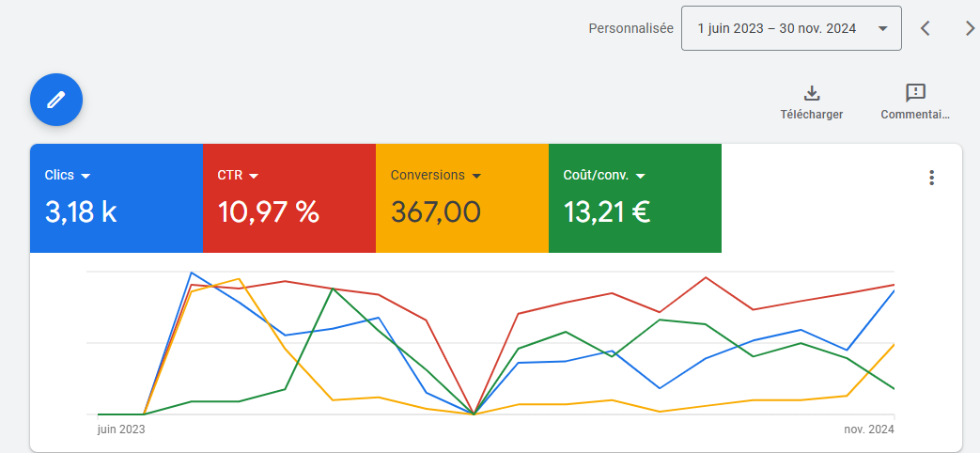
Task: Go to the previous date period
Action: click(x=926, y=28)
